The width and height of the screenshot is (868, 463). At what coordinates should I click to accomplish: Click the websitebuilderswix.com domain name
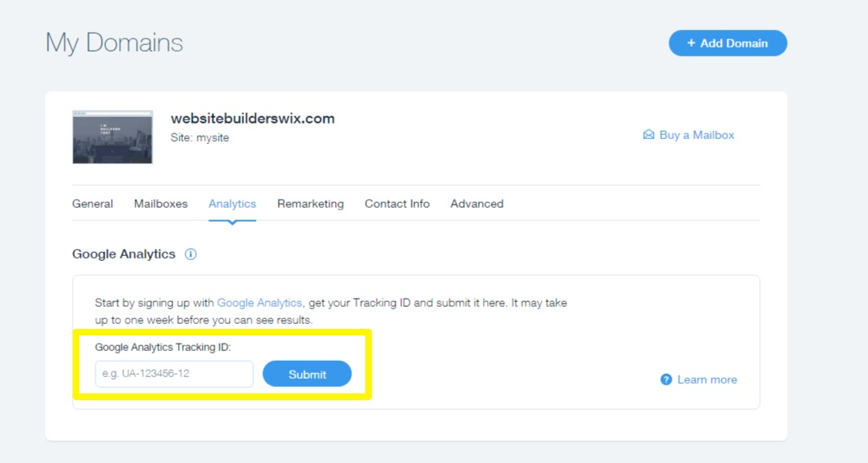[x=253, y=119]
